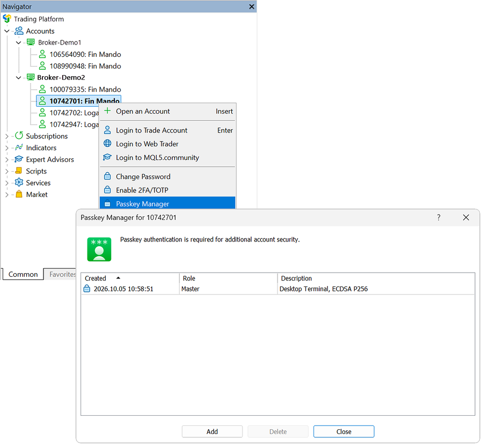Expand the Indicators node

[7, 148]
